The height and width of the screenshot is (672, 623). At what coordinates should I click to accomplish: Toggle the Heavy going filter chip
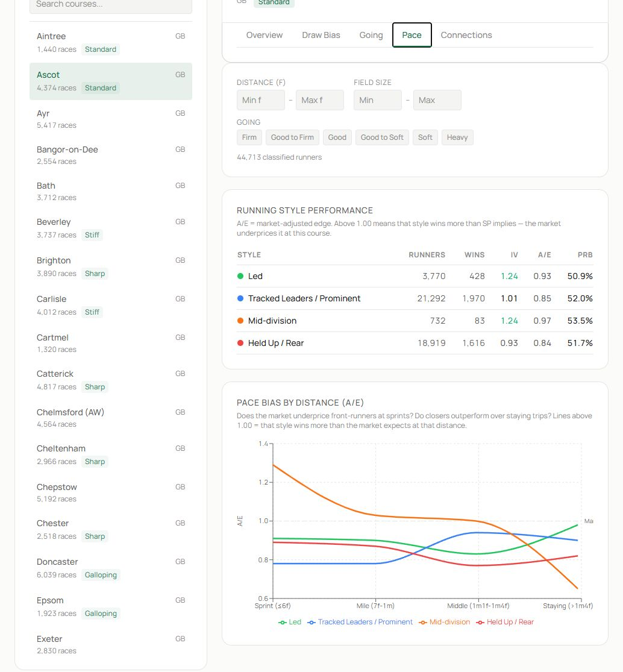(457, 137)
